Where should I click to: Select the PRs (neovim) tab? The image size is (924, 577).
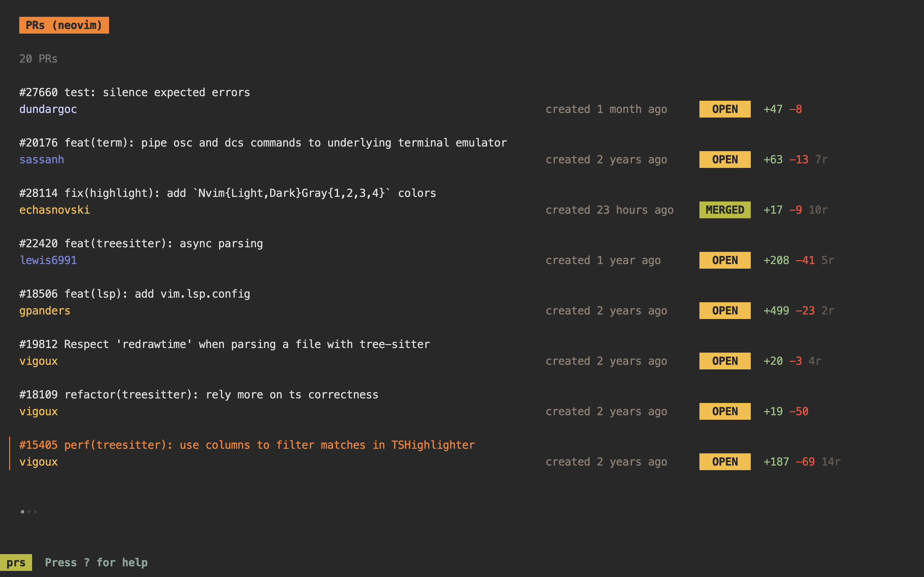[64, 25]
